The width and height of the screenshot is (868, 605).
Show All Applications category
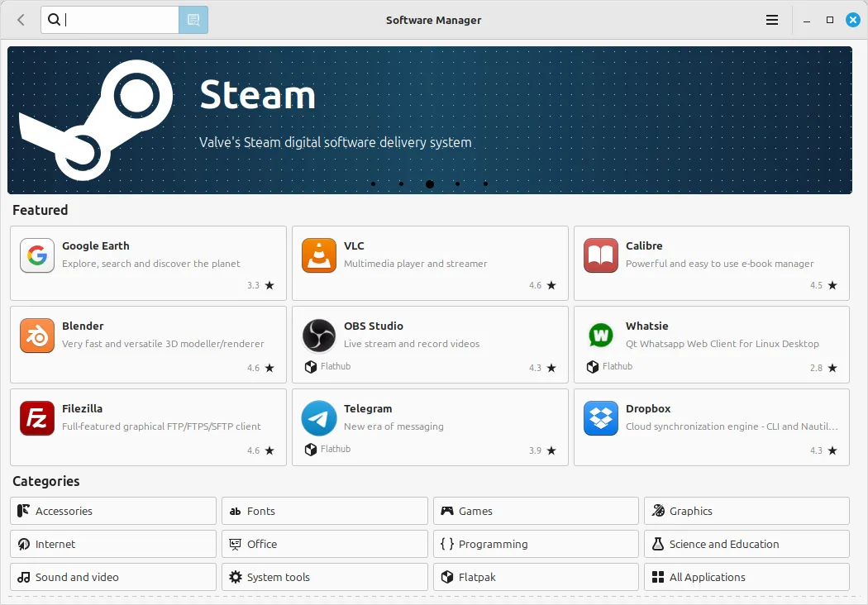[746, 577]
